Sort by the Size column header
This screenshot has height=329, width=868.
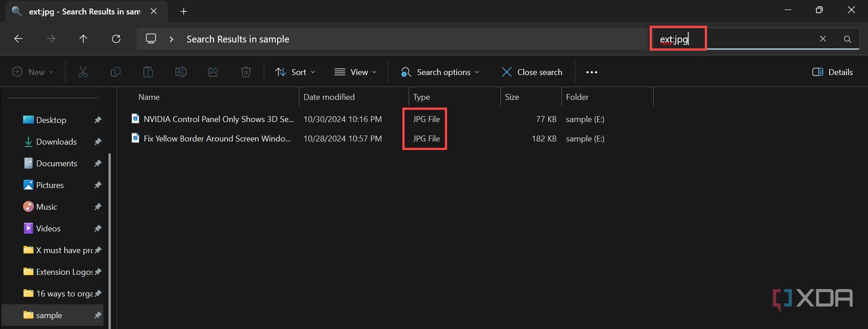click(x=512, y=97)
